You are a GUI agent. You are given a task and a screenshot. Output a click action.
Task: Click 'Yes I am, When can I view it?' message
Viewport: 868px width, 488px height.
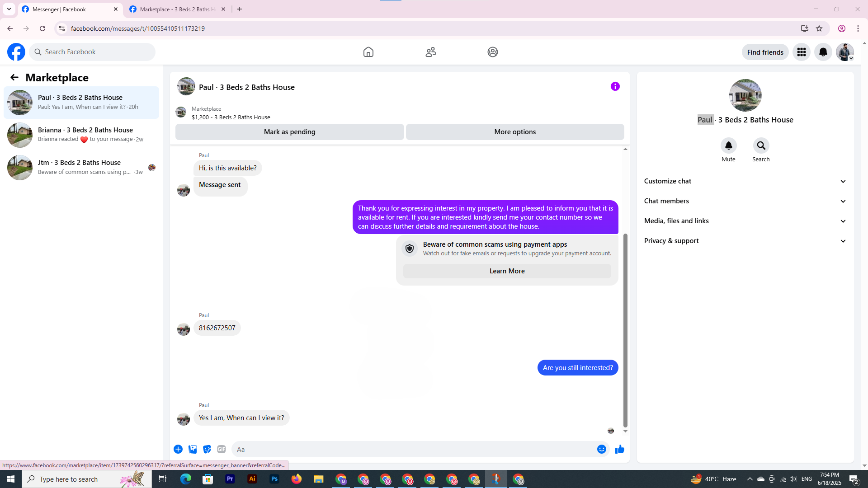pos(241,418)
